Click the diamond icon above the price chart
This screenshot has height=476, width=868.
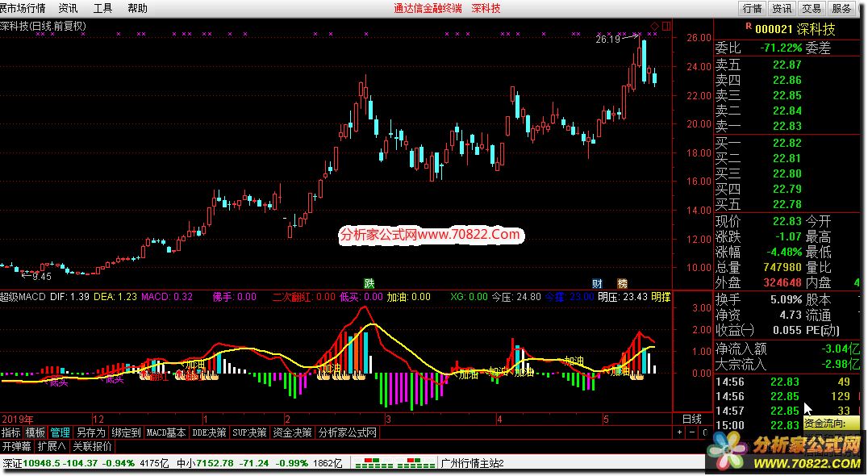coord(655,26)
